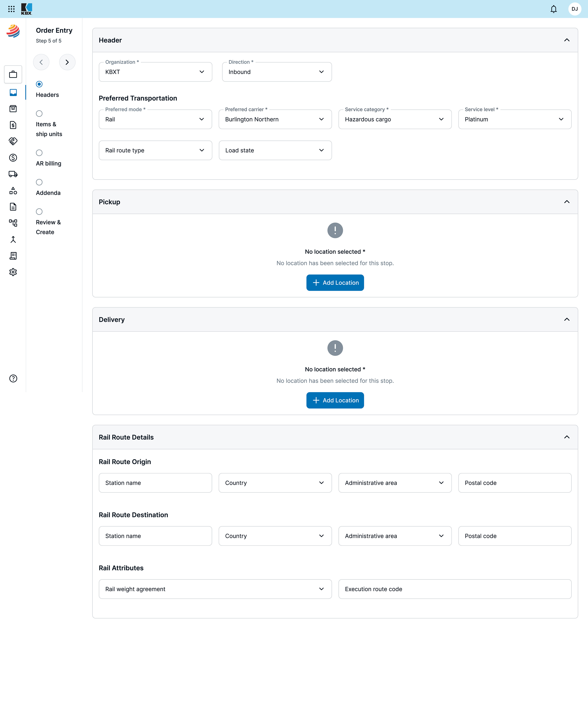Click the Review & Create step label
This screenshot has height=710, width=588.
(48, 227)
